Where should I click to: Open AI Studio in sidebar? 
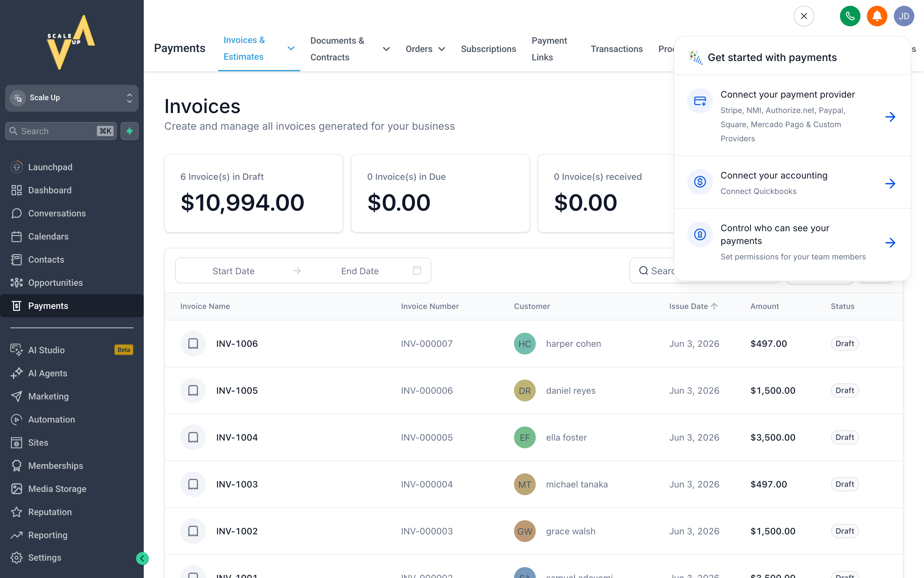click(x=72, y=350)
